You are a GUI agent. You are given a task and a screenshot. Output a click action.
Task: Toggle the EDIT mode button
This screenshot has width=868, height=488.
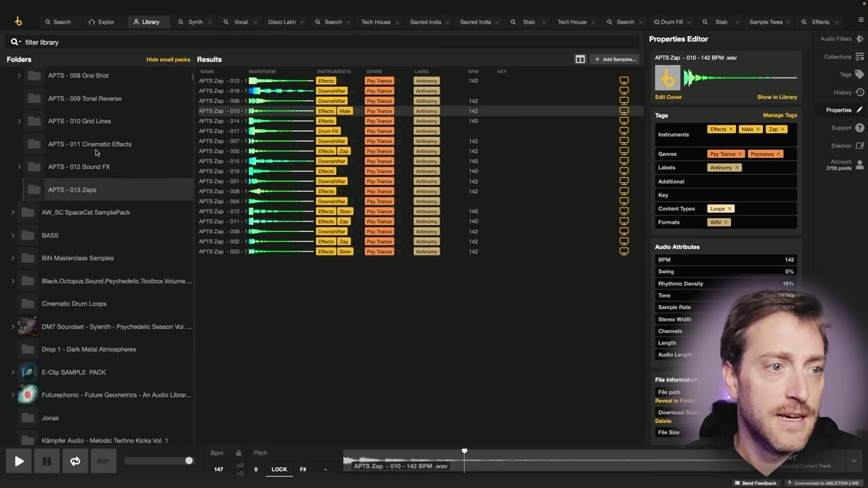[x=103, y=461]
